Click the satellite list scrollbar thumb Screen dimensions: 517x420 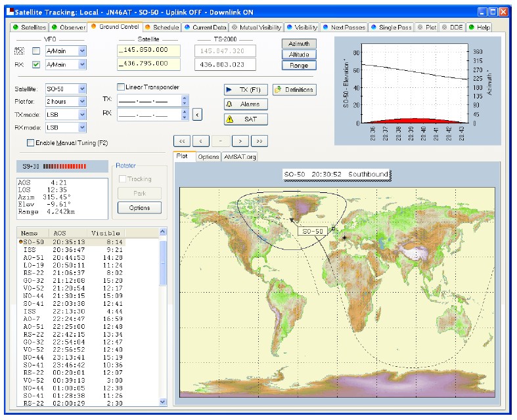click(x=163, y=263)
